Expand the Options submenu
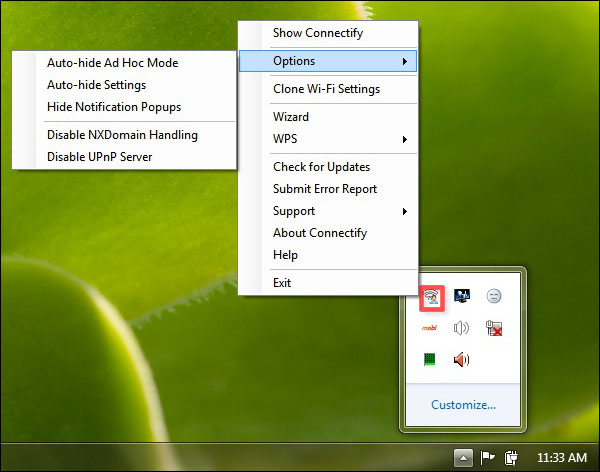Screen dimensions: 600x472 tap(328, 61)
